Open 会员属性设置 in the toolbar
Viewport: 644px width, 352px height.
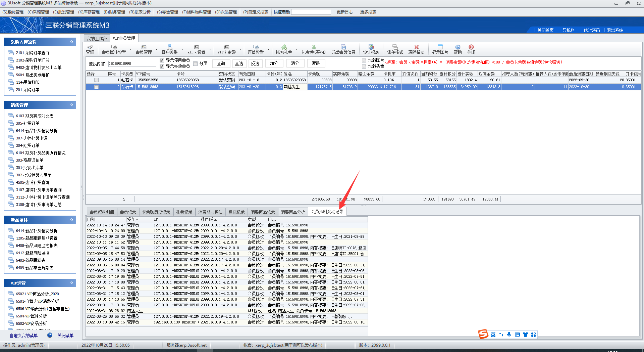(114, 49)
